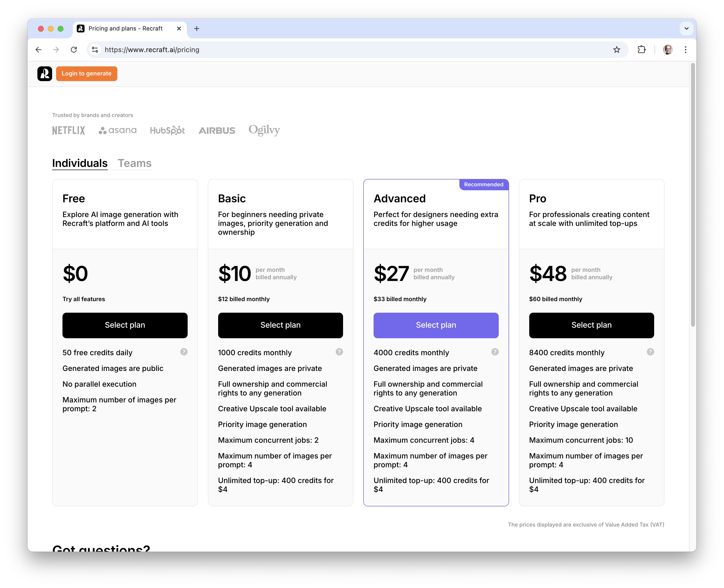Click the help icon beside 1000 credits monthly

tap(339, 352)
